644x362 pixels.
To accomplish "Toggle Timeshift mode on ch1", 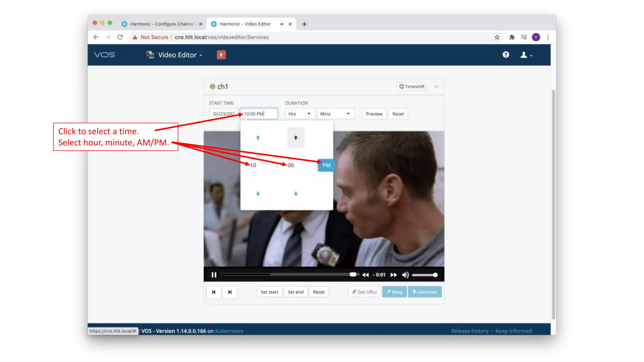I will (412, 86).
